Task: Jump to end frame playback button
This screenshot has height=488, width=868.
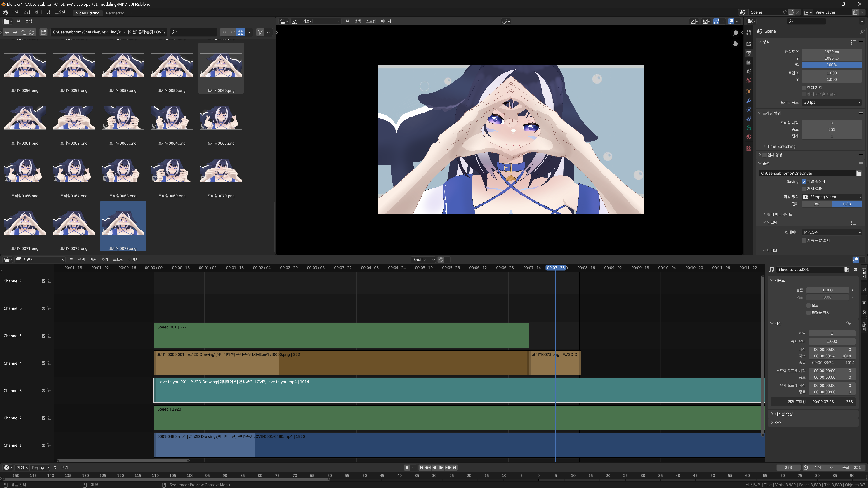Action: coord(455,467)
